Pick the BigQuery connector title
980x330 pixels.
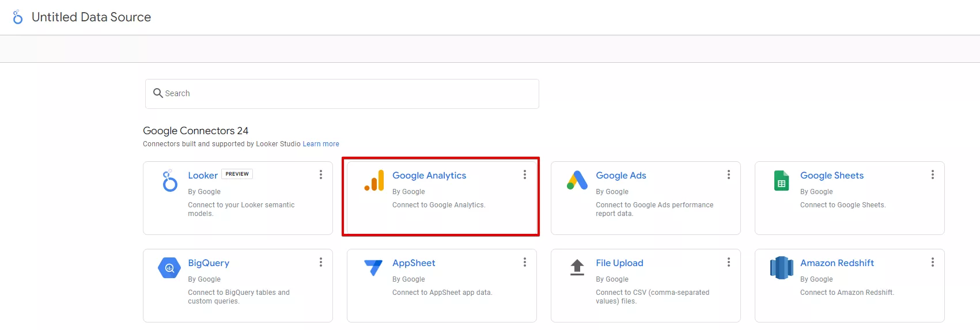tap(209, 263)
